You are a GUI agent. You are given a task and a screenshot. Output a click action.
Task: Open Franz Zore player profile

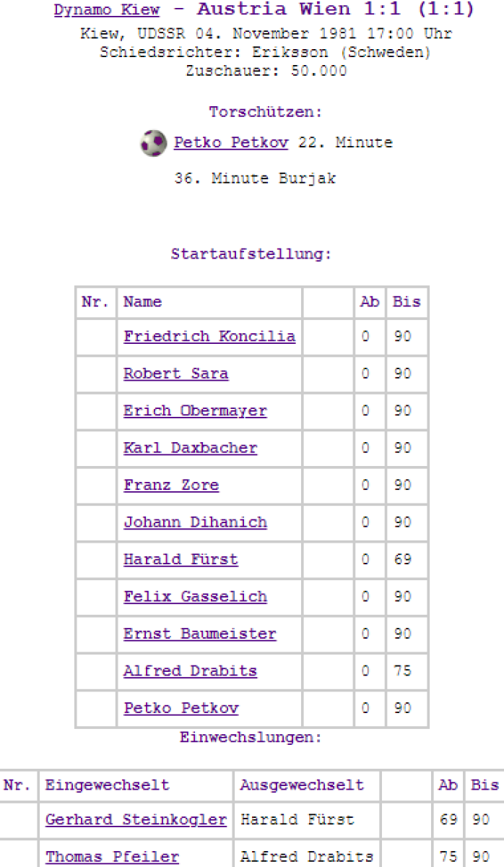(x=171, y=486)
